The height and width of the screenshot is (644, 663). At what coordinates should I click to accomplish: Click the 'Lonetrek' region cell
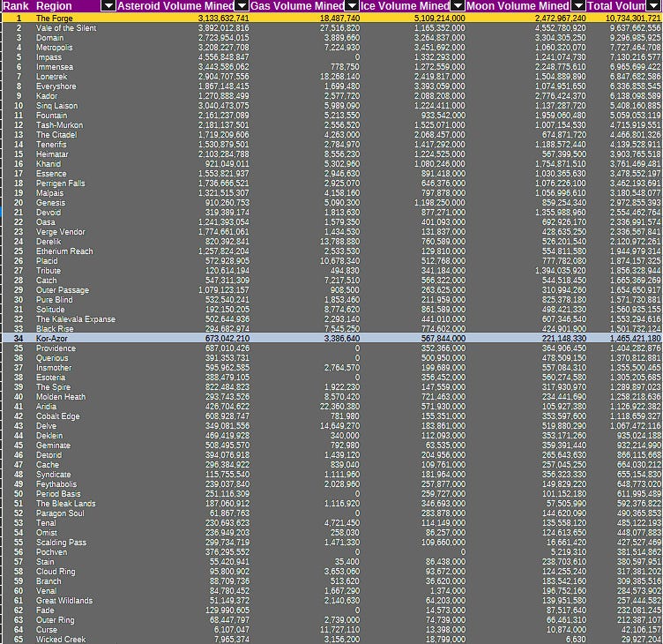click(x=52, y=77)
